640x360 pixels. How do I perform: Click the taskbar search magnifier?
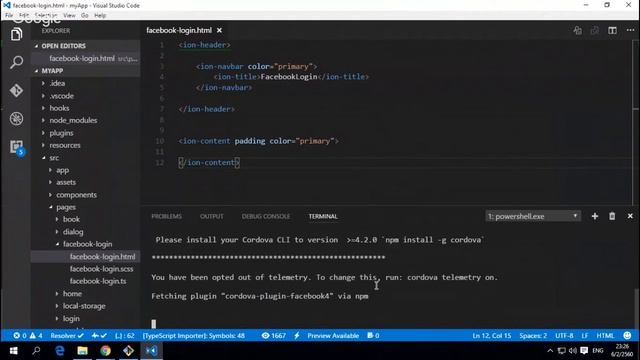pos(36,351)
